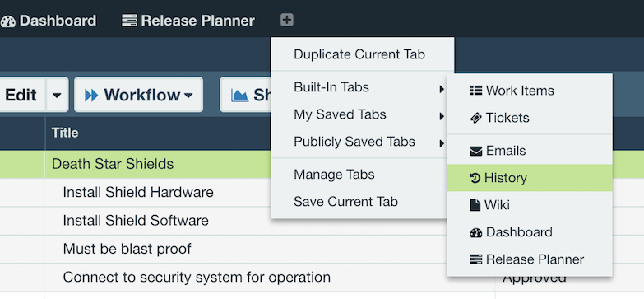Click the Tickets ticket icon
The height and width of the screenshot is (299, 644).
[476, 118]
